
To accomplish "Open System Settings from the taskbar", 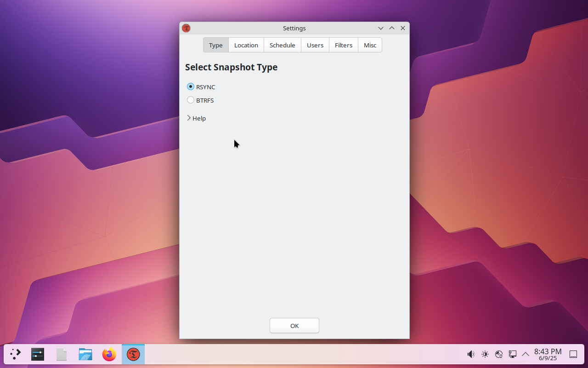I will tap(38, 354).
